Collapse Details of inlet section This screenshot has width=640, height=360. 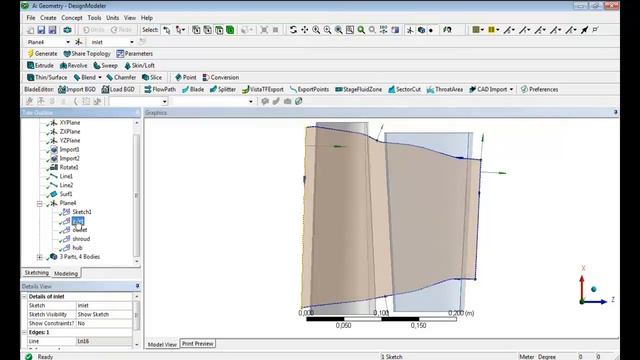(x=24, y=296)
